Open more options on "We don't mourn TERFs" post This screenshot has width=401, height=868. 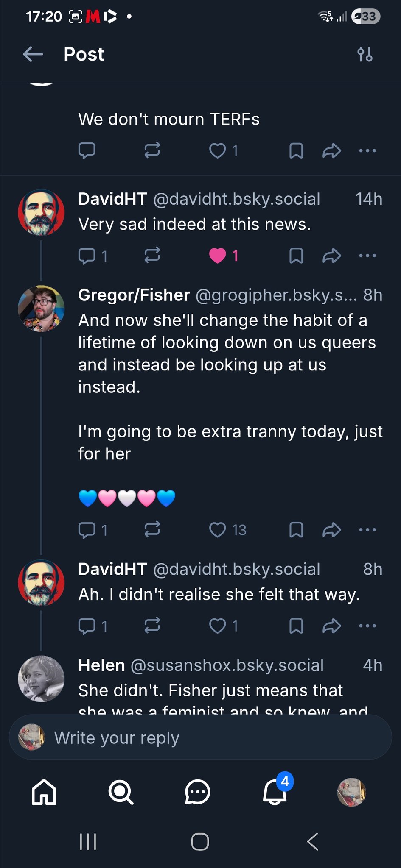tap(367, 150)
